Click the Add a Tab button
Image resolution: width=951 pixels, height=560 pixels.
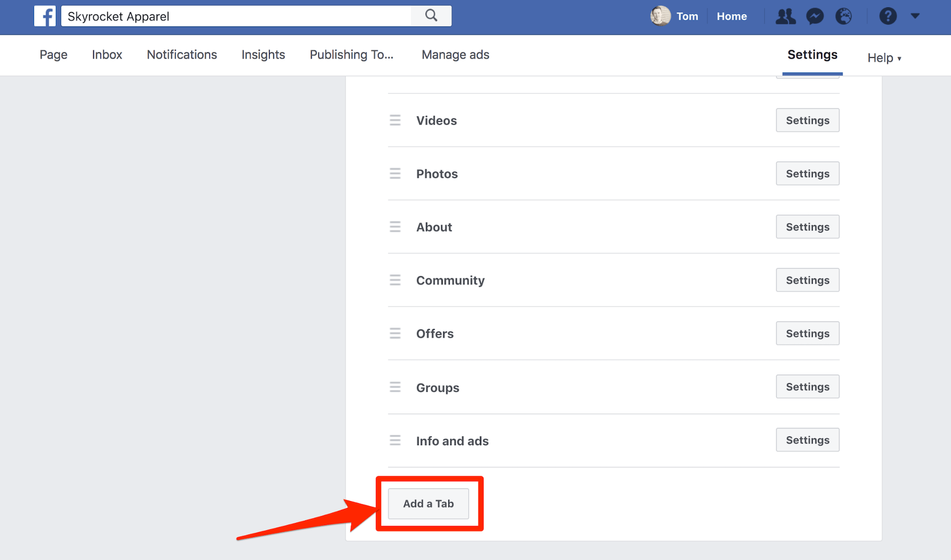(428, 503)
